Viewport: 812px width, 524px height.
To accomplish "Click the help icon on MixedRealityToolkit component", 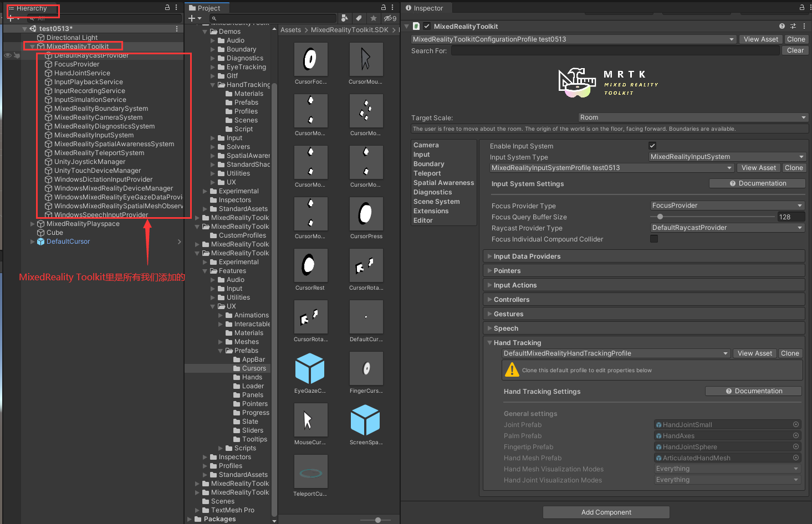I will click(781, 26).
